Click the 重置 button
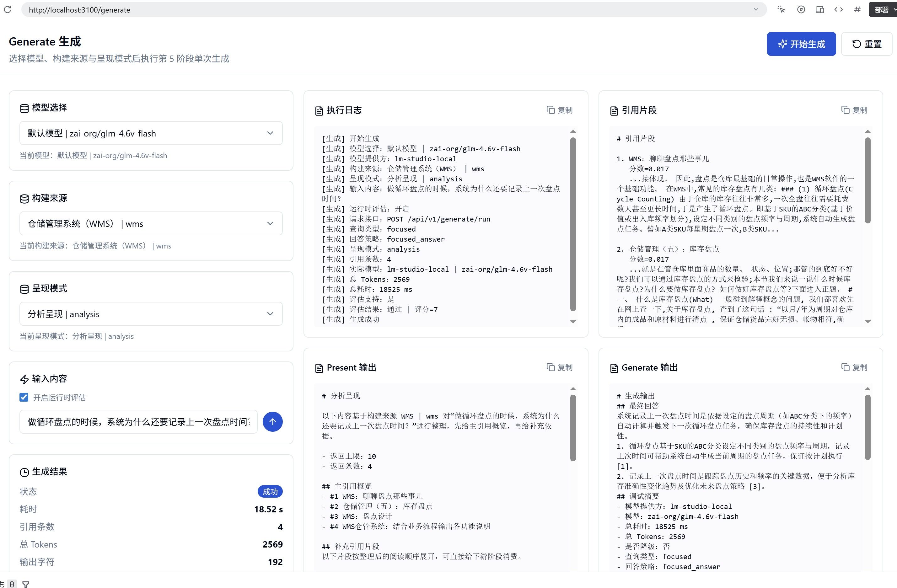The height and width of the screenshot is (588, 897). 867,44
